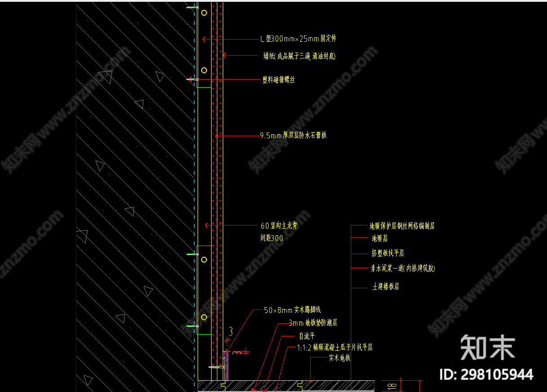Select the 实木地板 label

point(339,358)
